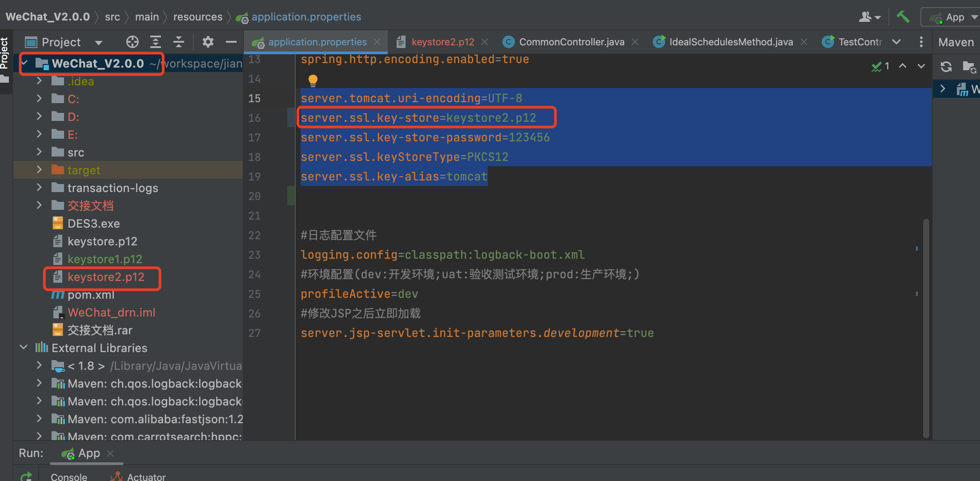
Task: Click the intention lightbulb in editor
Action: click(x=313, y=80)
